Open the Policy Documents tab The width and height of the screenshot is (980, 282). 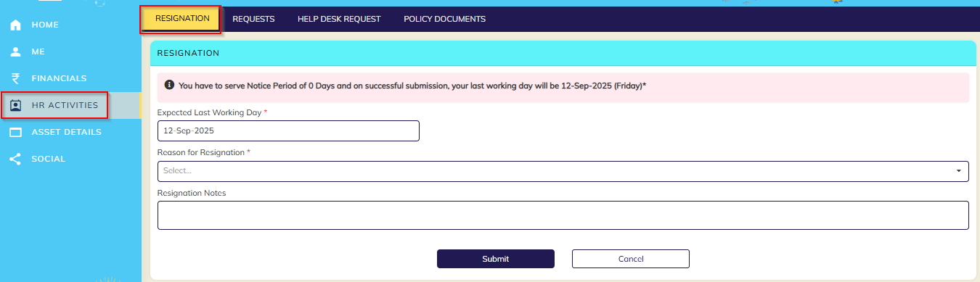click(x=444, y=19)
